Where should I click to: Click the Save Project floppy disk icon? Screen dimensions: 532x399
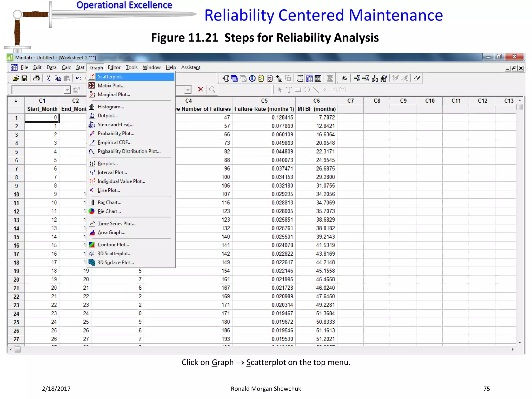pyautogui.click(x=24, y=78)
